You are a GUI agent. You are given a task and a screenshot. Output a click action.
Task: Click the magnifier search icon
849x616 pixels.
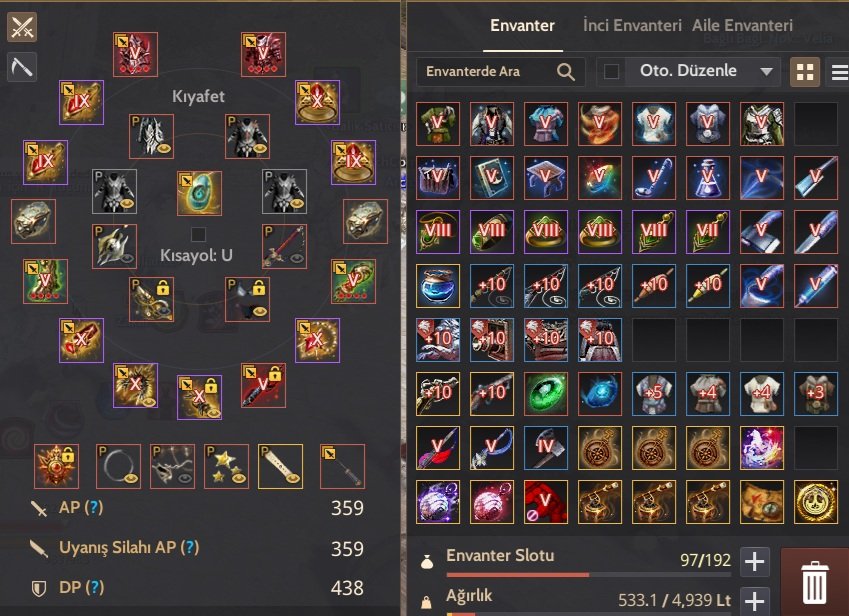pyautogui.click(x=566, y=71)
